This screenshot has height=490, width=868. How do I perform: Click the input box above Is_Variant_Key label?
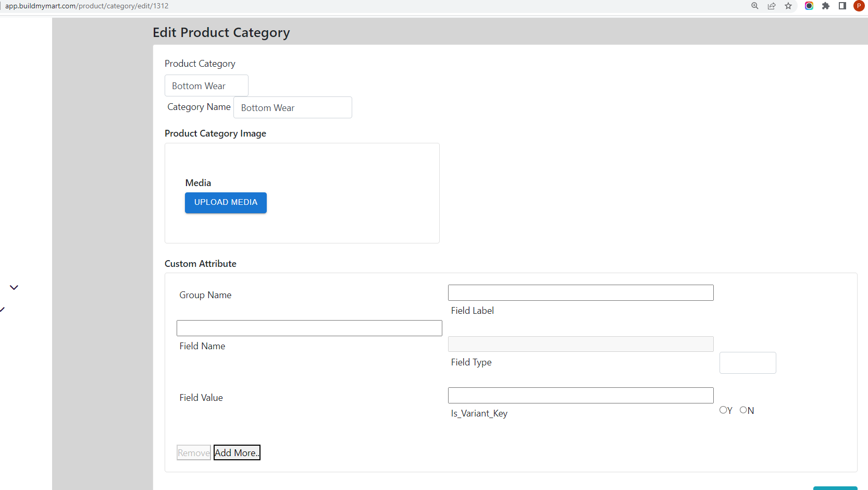tap(581, 395)
